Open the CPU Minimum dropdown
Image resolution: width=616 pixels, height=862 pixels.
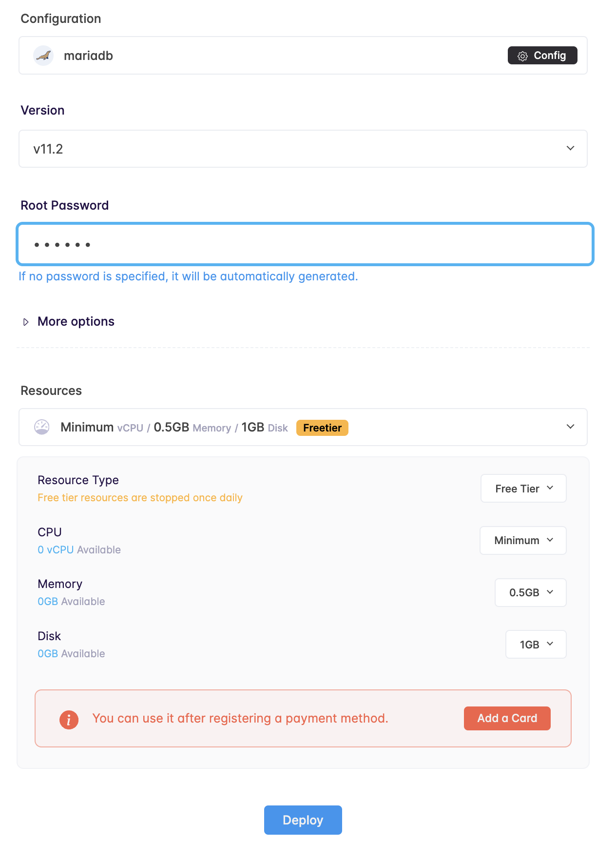pos(523,540)
